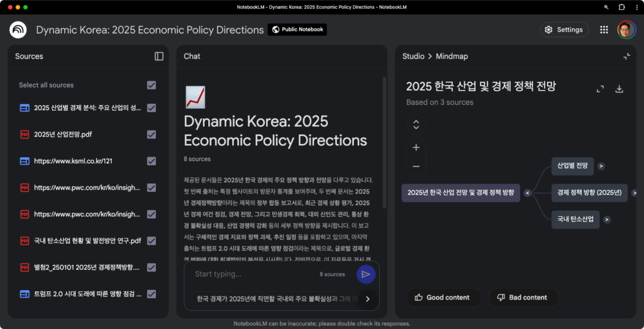Screen dimensions: 644x329
Task: Collapse the root mindmap node arrow
Action: click(x=528, y=192)
